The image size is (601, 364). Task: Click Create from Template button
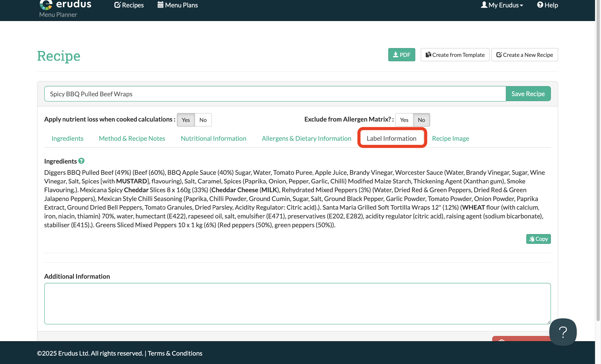point(455,55)
